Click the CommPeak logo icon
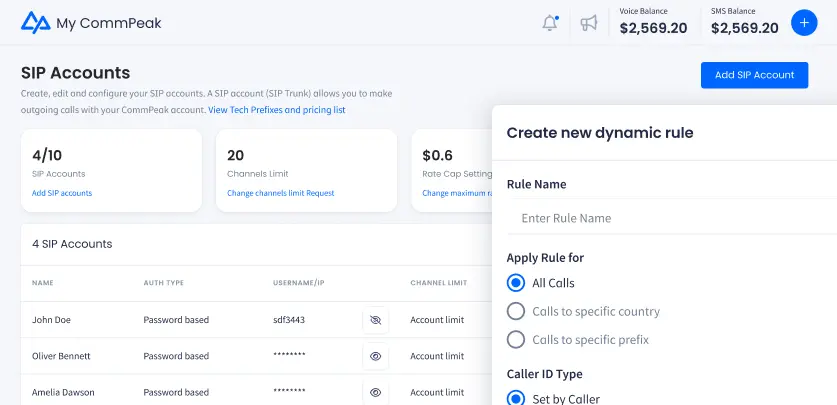This screenshot has height=405, width=837. tap(35, 22)
